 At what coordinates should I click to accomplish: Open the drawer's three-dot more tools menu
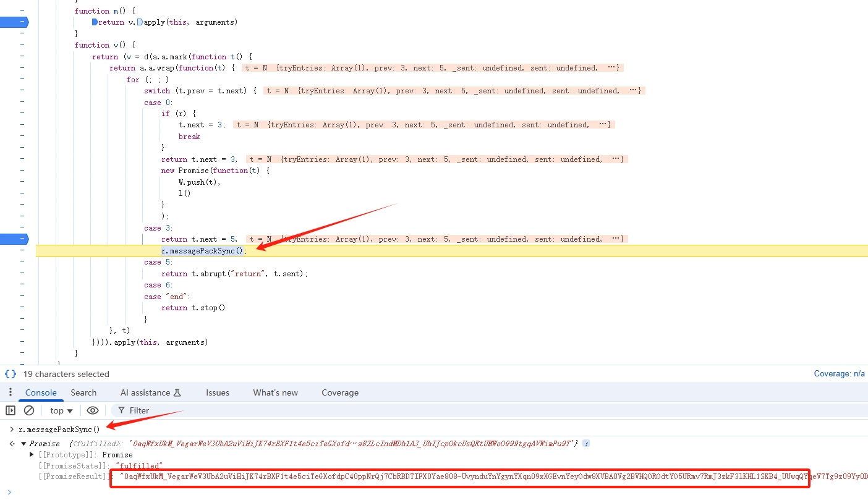[10, 392]
